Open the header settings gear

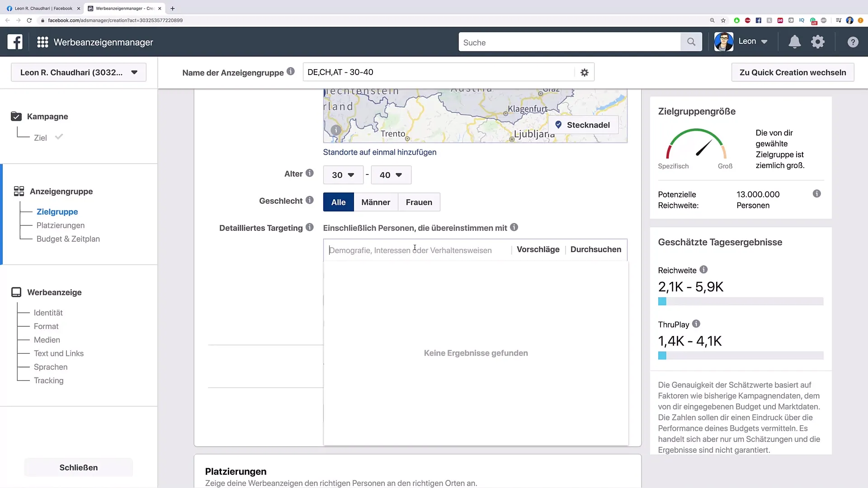coord(817,42)
